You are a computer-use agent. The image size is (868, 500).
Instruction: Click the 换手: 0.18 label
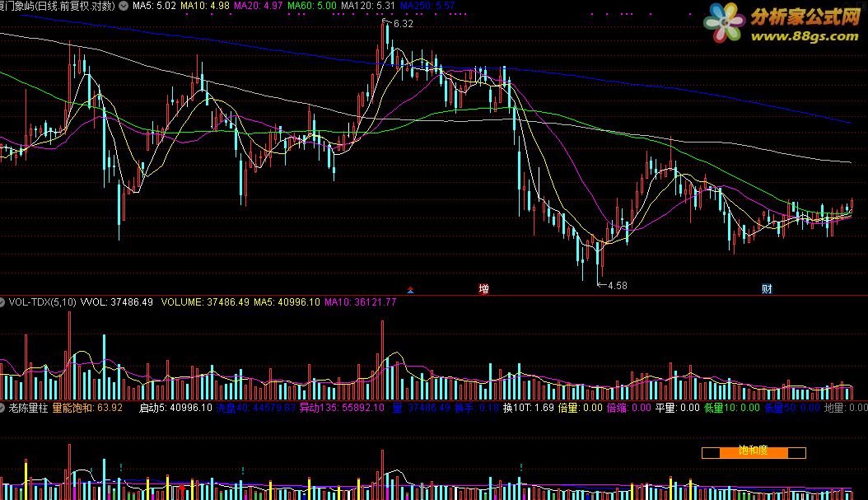point(477,408)
